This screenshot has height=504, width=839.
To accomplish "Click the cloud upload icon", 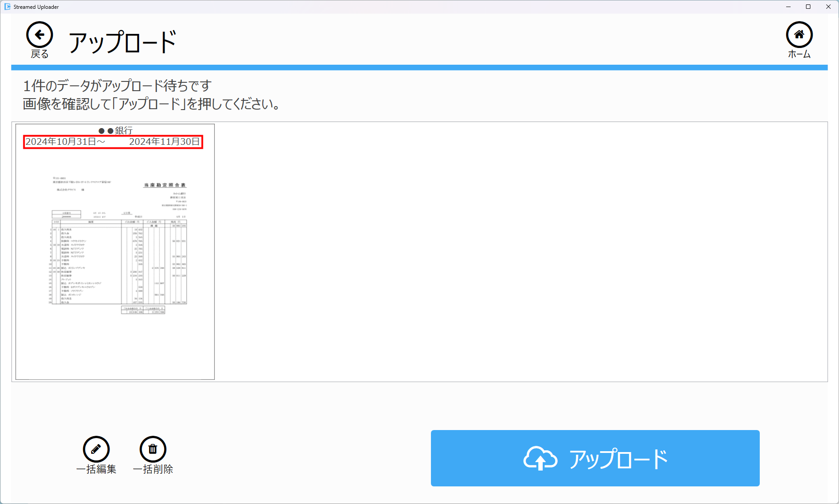I will (x=540, y=459).
